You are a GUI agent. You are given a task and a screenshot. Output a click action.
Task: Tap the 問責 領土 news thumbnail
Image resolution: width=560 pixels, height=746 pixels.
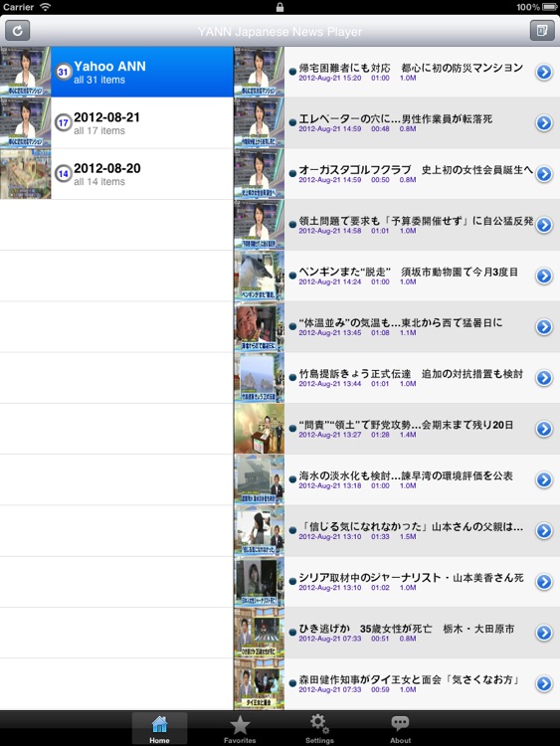pos(260,429)
